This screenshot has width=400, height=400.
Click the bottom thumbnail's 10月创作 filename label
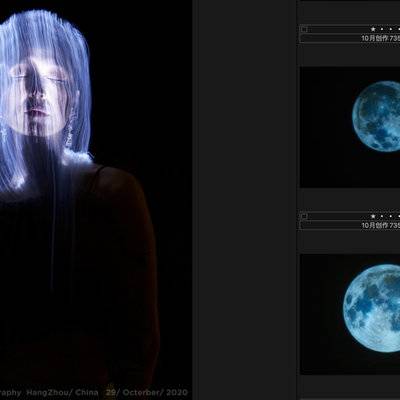[381, 225]
